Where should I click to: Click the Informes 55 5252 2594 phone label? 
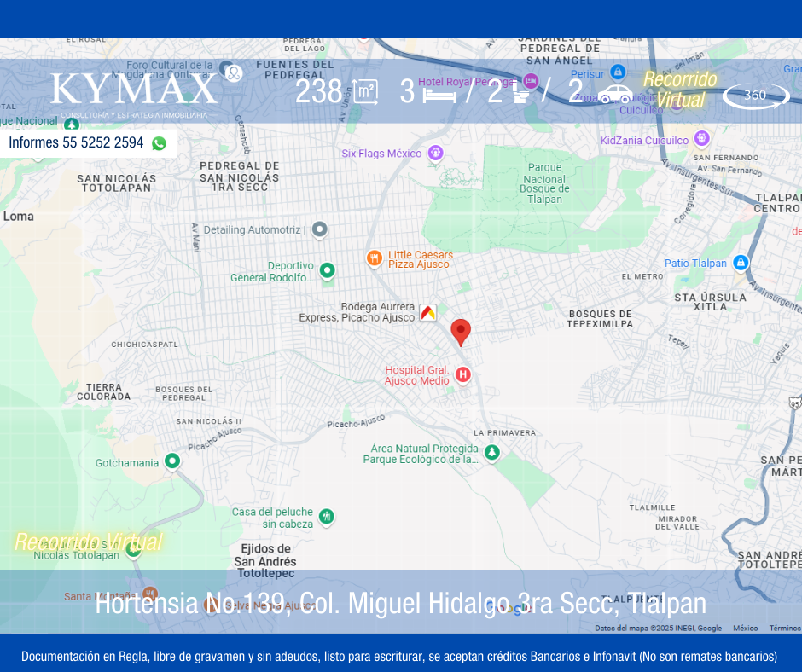pos(76,142)
